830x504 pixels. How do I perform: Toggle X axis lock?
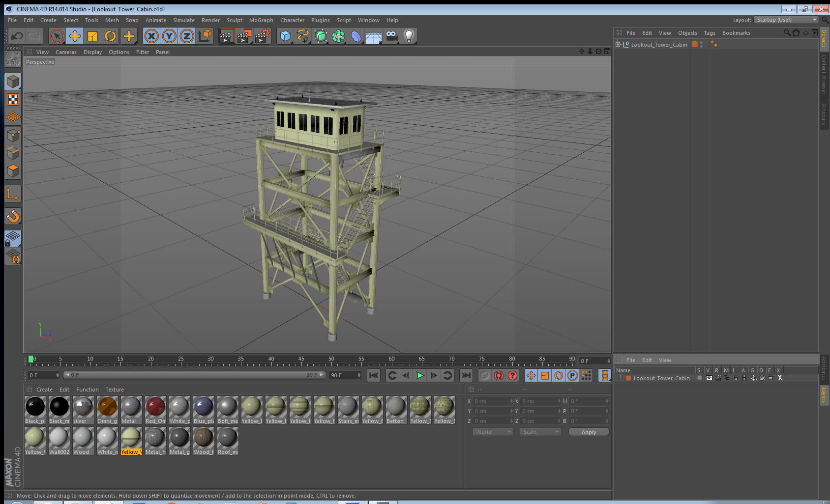[151, 36]
